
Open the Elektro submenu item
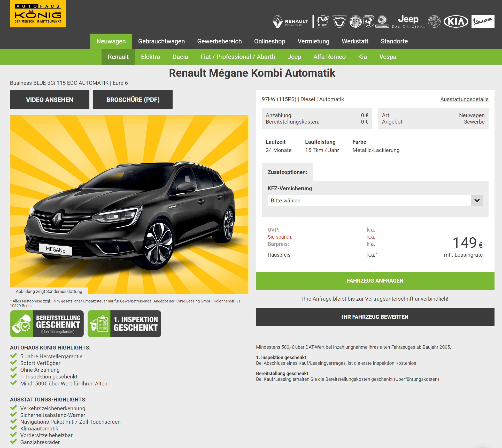tap(151, 57)
